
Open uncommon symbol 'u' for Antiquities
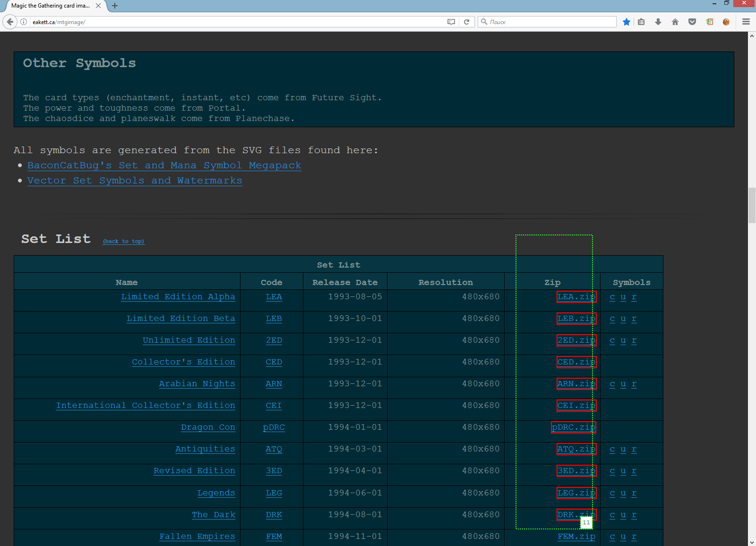(x=623, y=449)
